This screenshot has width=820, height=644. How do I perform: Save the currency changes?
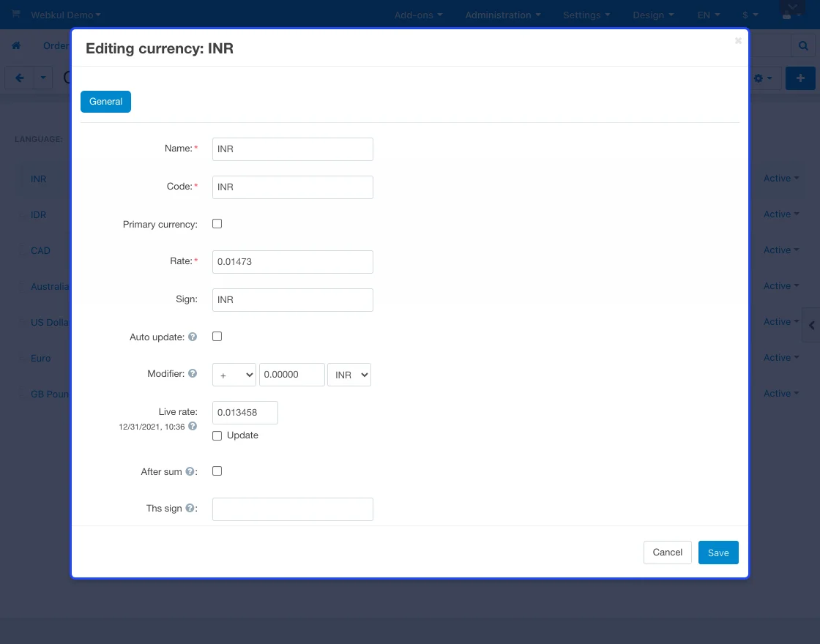pyautogui.click(x=717, y=553)
